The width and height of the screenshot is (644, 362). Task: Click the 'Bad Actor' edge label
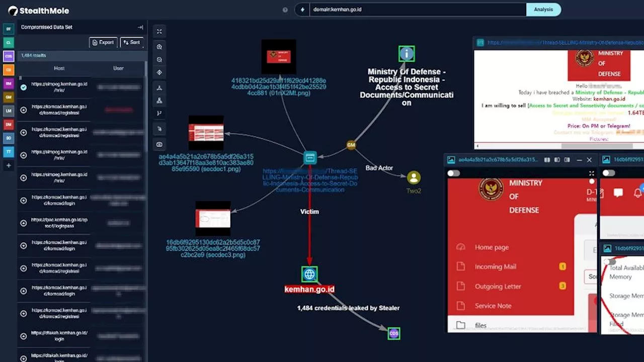pos(379,168)
